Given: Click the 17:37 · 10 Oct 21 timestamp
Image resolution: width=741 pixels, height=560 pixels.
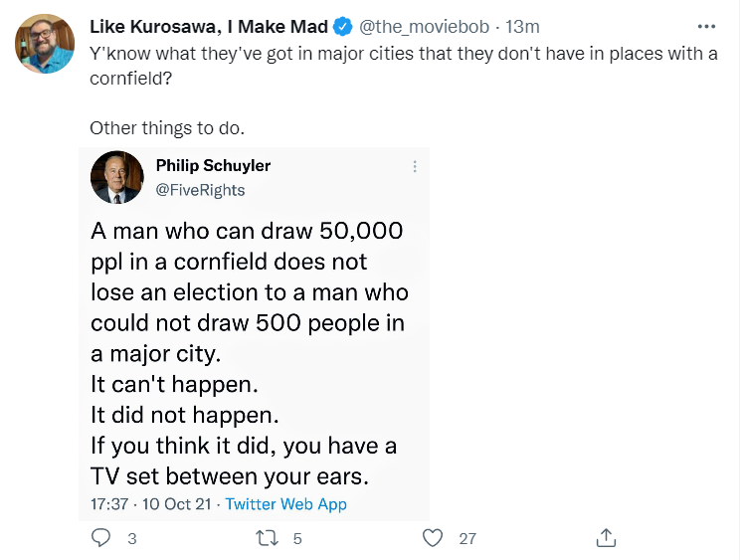Looking at the screenshot, I should [151, 503].
